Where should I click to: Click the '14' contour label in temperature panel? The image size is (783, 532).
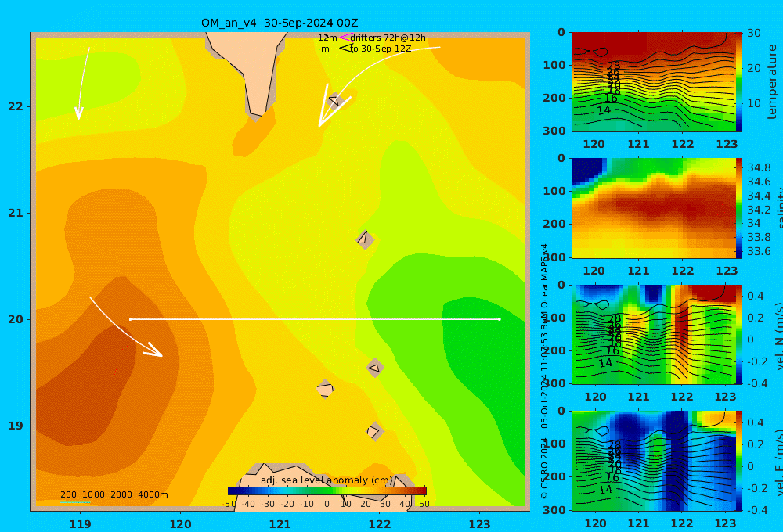point(604,110)
